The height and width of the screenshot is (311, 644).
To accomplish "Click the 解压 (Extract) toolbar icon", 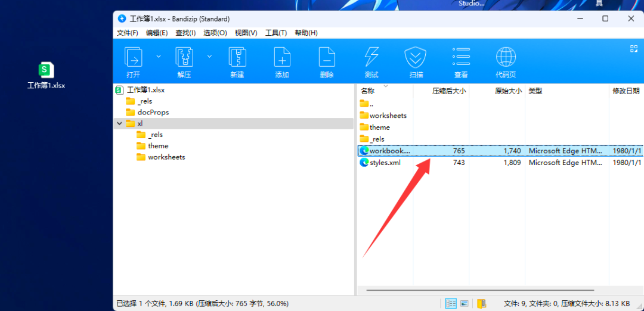I will point(184,57).
